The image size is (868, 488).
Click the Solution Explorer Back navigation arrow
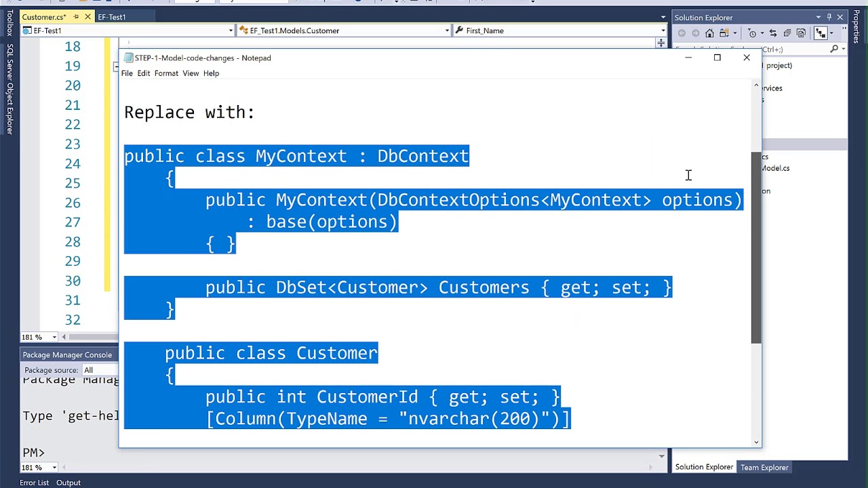(682, 33)
